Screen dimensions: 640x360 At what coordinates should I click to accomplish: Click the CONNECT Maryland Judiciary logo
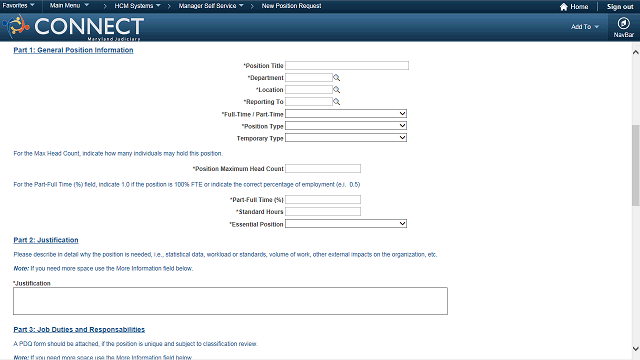pos(73,27)
